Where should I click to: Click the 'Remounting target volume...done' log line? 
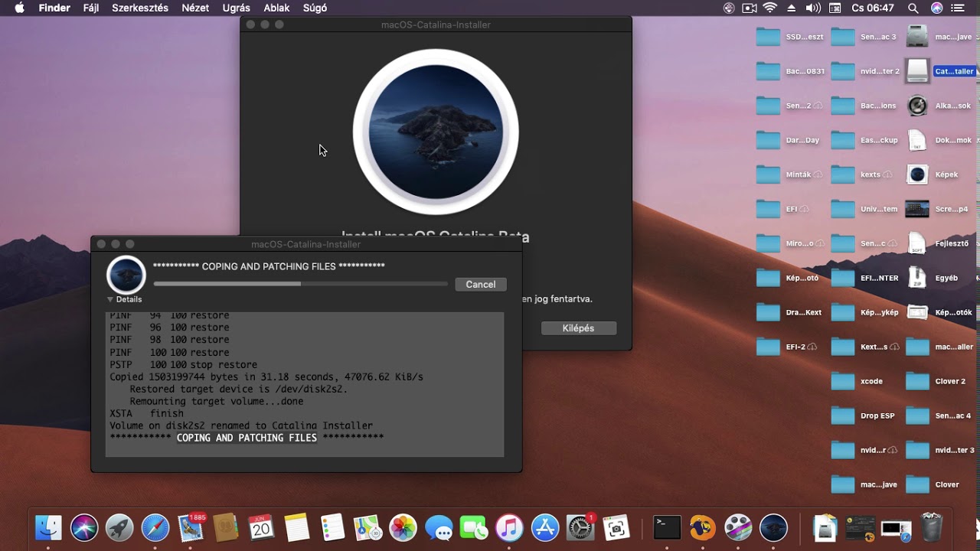[217, 401]
